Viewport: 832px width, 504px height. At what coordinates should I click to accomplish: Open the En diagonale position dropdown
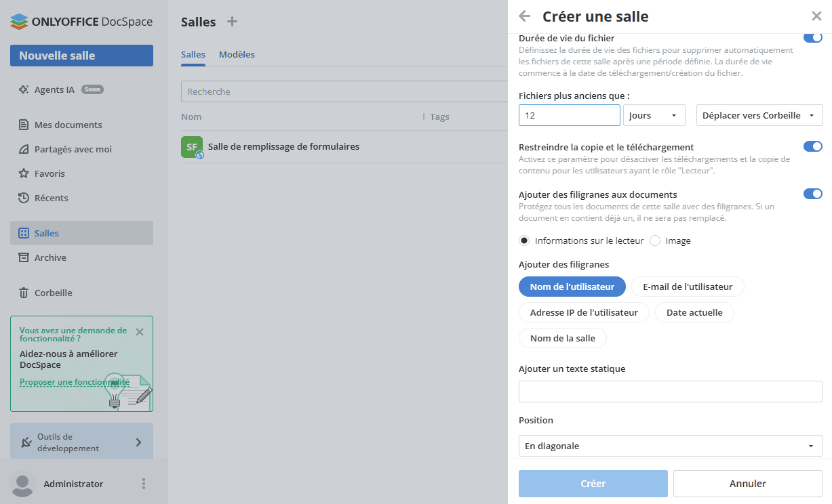coord(670,446)
